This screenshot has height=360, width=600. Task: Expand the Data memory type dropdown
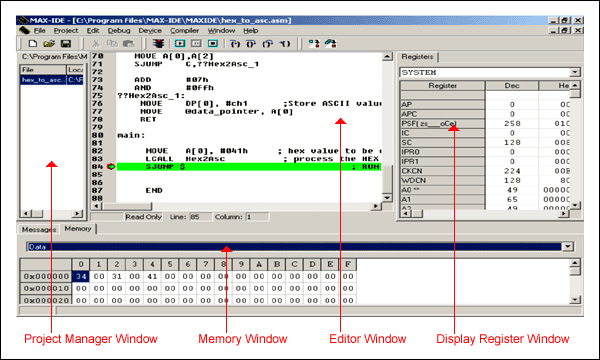coord(568,247)
